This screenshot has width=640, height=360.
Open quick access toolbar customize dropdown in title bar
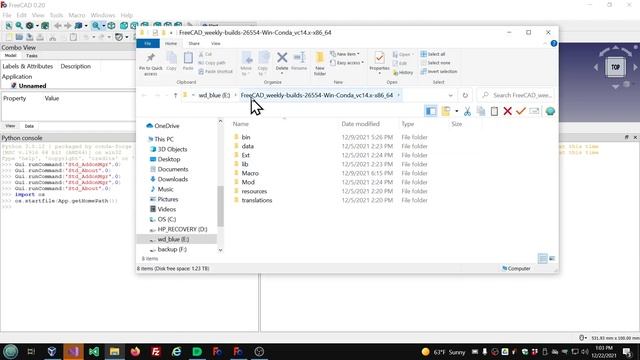[171, 33]
